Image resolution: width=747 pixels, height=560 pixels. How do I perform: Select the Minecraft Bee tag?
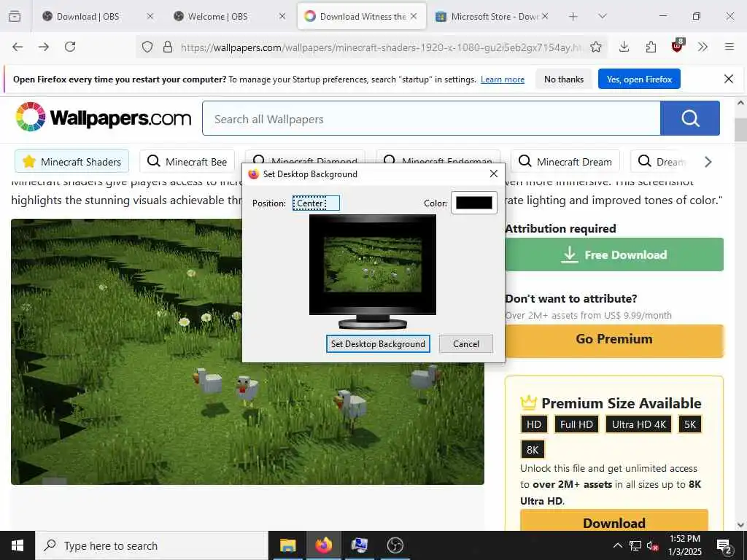tap(187, 161)
